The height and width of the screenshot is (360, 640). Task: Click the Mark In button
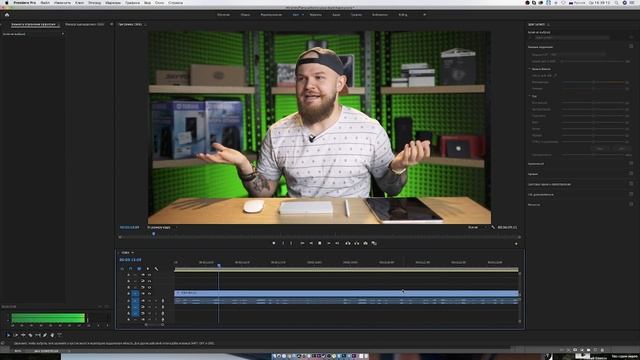(x=283, y=243)
